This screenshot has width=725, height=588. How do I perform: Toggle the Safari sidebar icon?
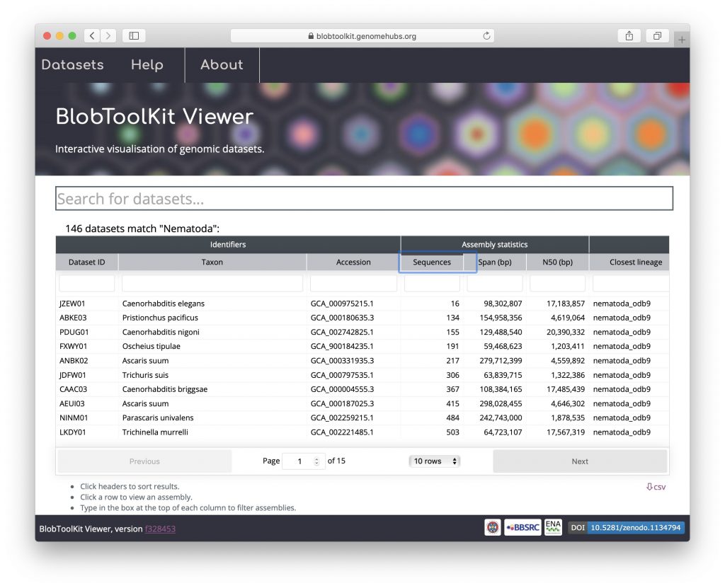coord(133,35)
